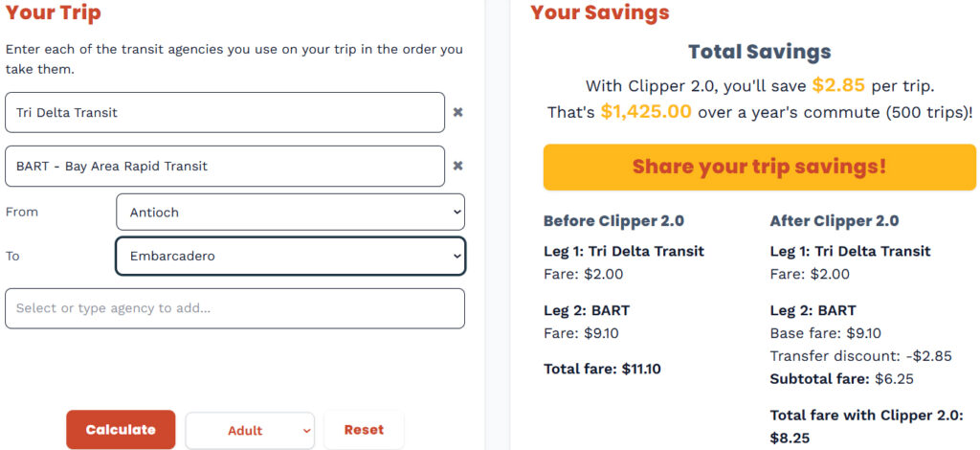Viewport: 980px width, 450px height.
Task: Click the $1,425.00 yearly savings amount
Action: pos(646,112)
